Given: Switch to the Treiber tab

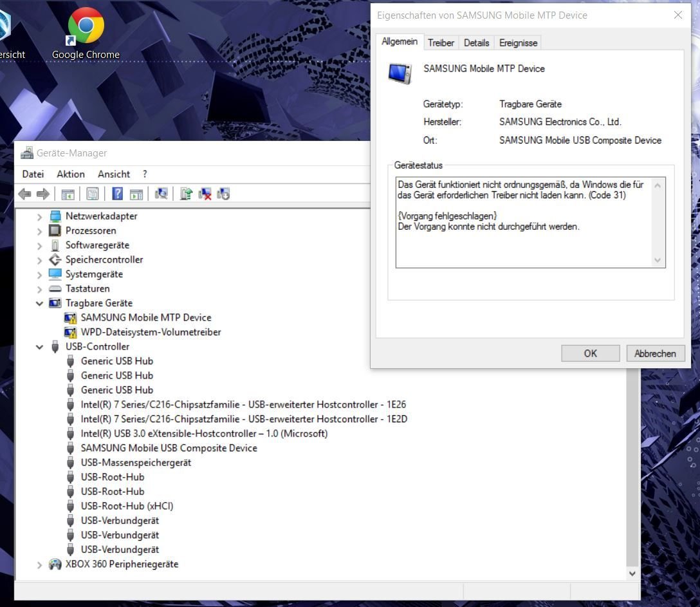Looking at the screenshot, I should coord(441,43).
